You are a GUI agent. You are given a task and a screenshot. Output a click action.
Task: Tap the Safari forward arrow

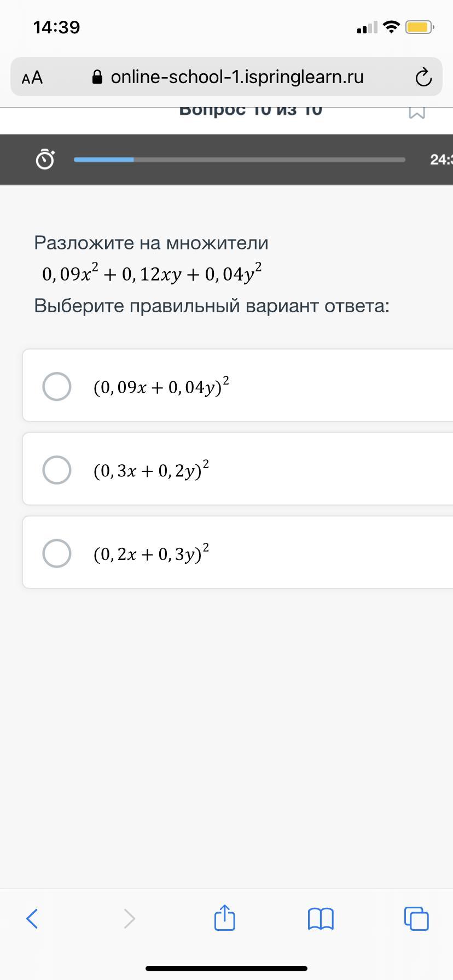pos(129,918)
